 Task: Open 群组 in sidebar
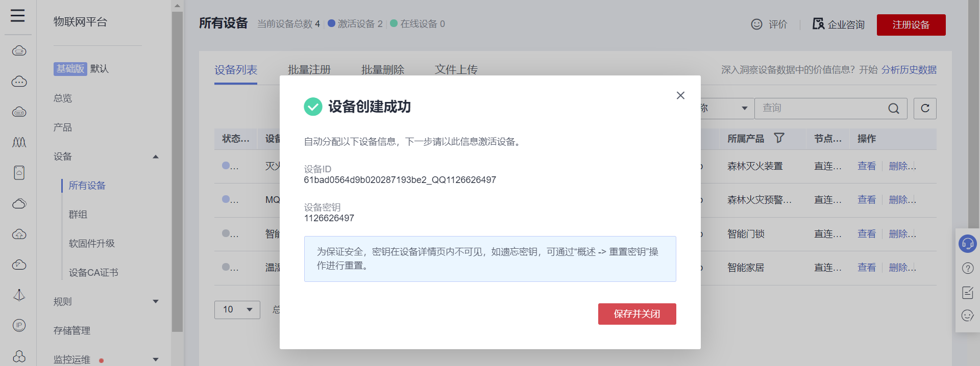[x=78, y=215]
